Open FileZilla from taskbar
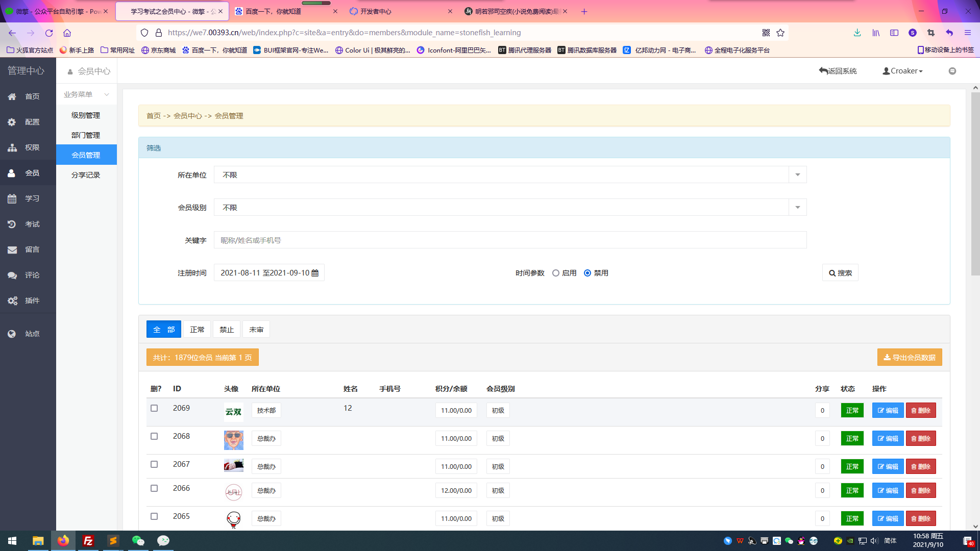Viewport: 980px width, 551px height. tap(88, 541)
